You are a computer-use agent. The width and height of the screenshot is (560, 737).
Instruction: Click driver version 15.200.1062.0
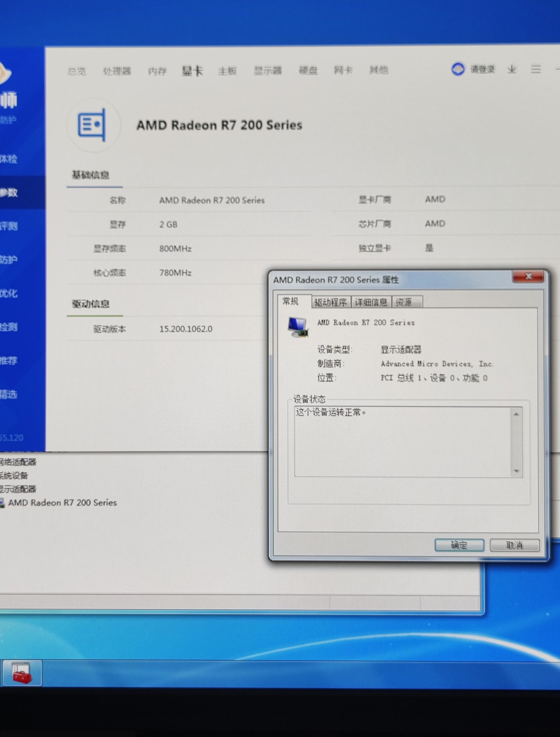(186, 329)
